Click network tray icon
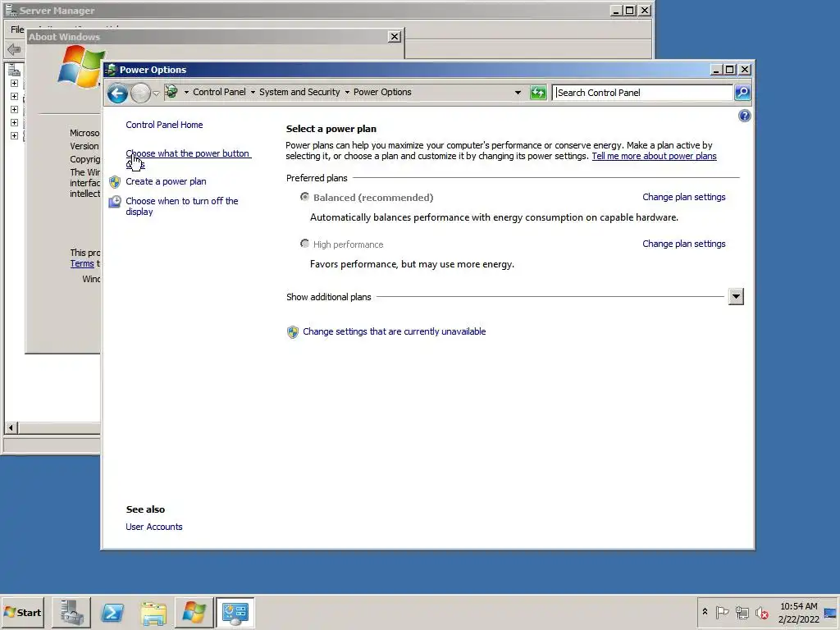Viewport: 840px width, 630px height. (x=742, y=612)
